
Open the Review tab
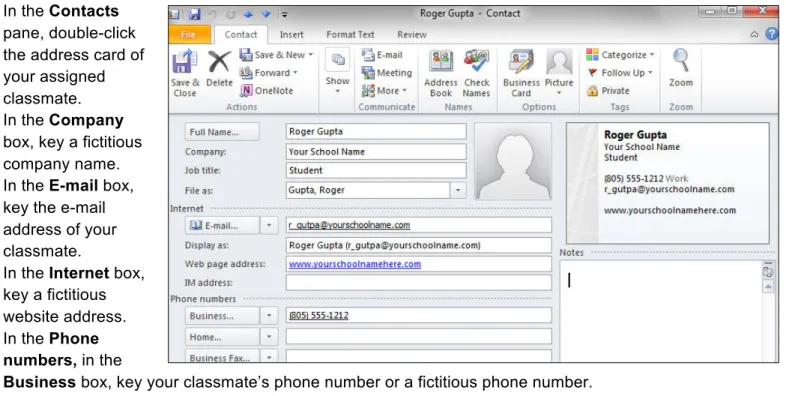coord(412,35)
